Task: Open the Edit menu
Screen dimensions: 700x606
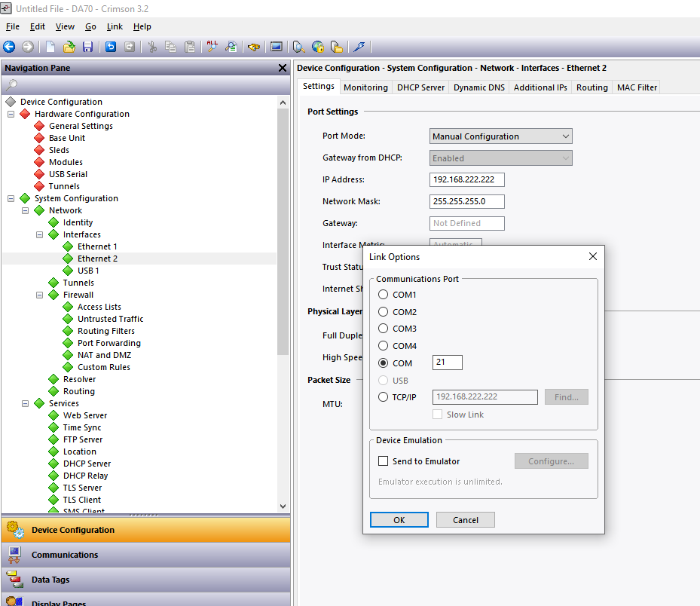Action: (38, 27)
